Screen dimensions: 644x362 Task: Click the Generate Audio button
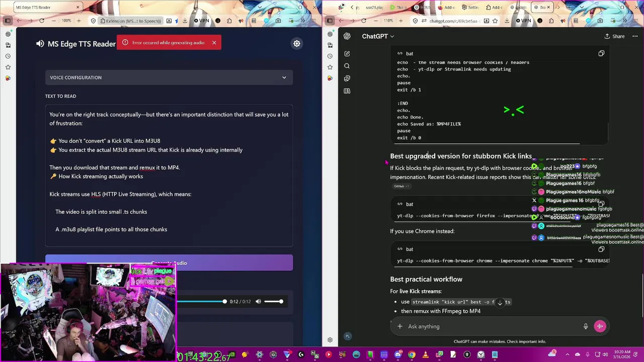pos(169,263)
